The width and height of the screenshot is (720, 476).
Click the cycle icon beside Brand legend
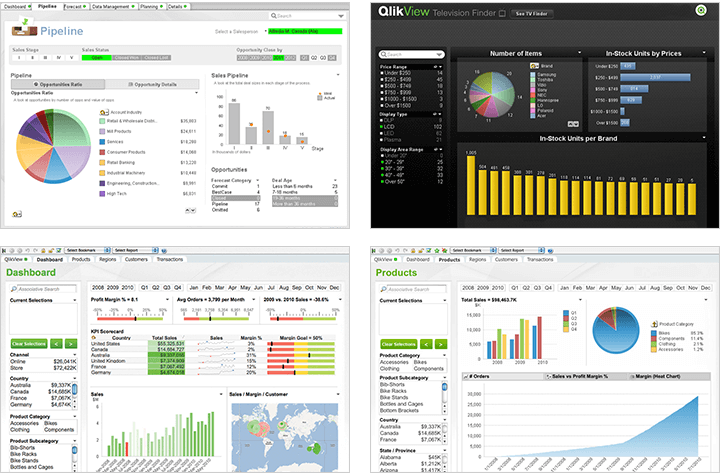click(534, 66)
